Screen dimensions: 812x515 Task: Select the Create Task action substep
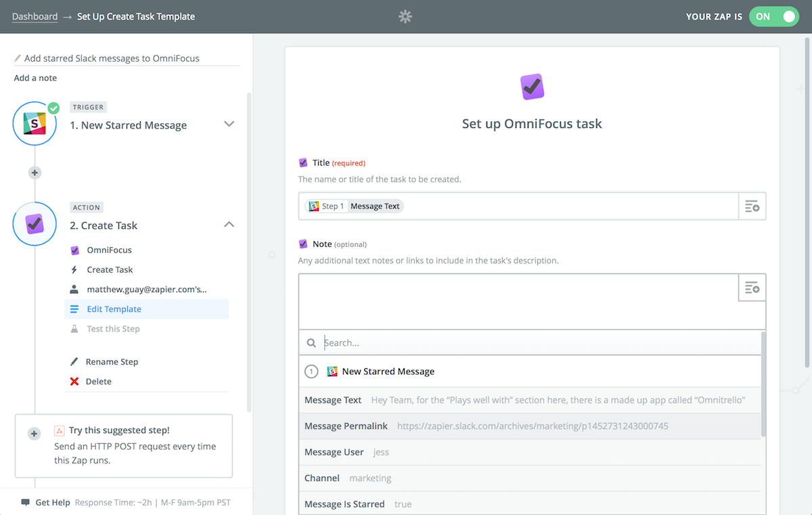click(110, 269)
